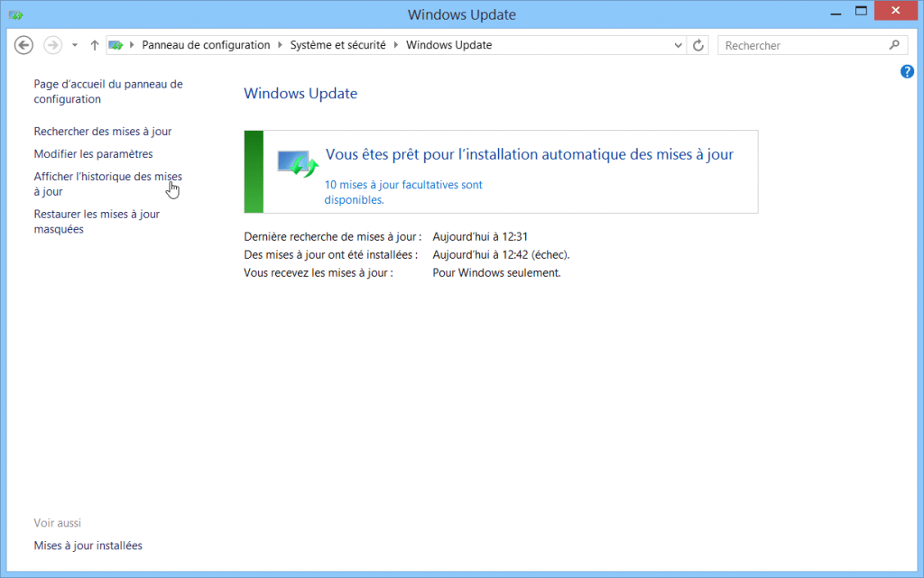Click the Windows Update breadcrumb item
Screen dimensions: 924x578
pos(449,45)
